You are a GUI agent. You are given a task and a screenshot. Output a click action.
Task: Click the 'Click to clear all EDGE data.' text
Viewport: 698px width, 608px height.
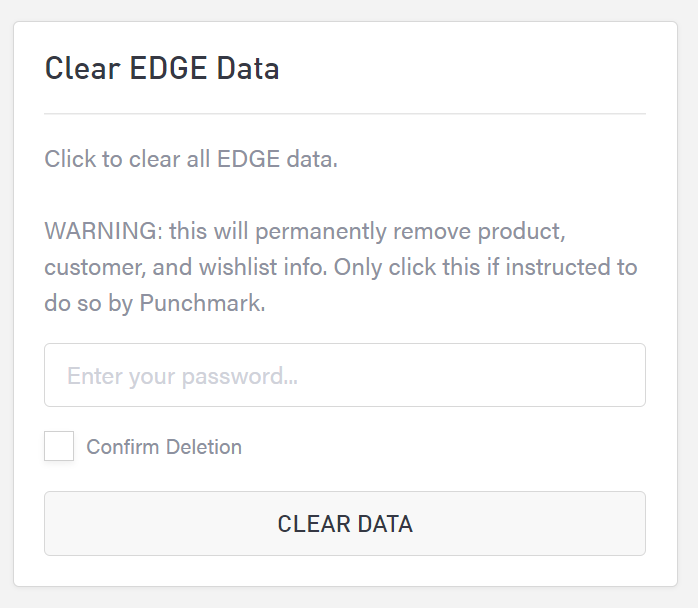191,160
